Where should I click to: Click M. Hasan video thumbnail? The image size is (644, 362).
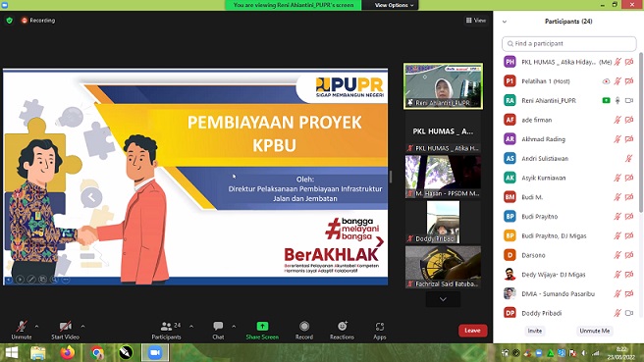tap(443, 177)
